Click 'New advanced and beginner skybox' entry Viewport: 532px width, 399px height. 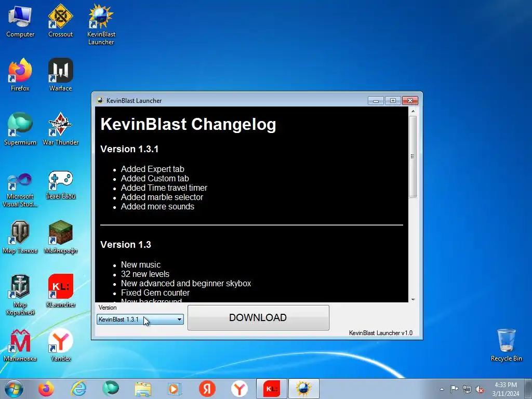(x=186, y=283)
